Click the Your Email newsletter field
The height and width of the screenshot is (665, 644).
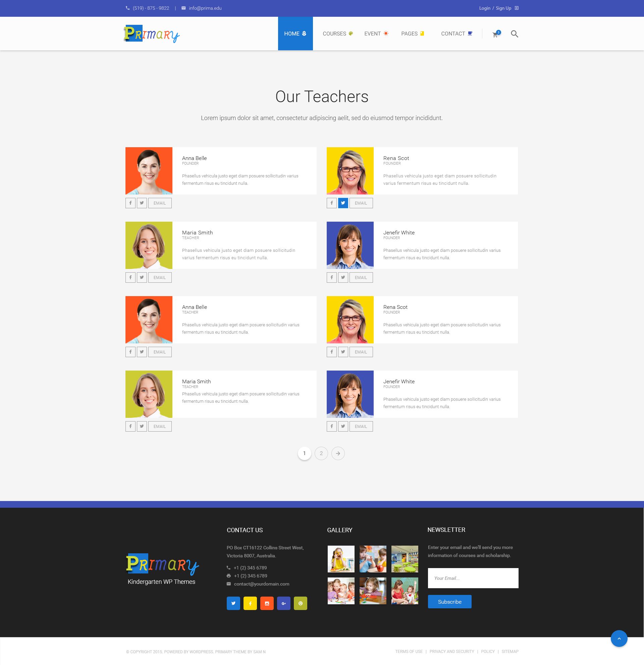(x=473, y=578)
